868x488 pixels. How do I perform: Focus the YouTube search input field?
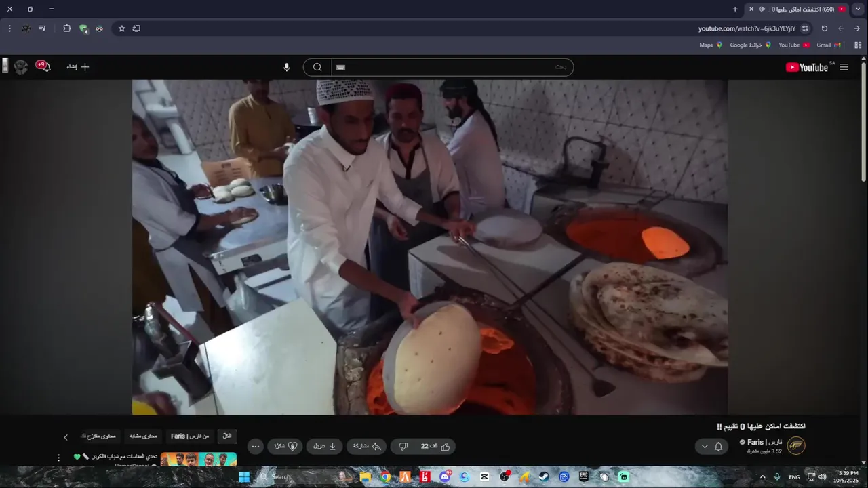point(452,67)
